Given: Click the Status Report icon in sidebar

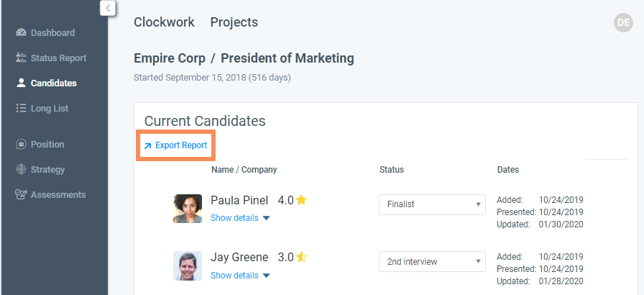Looking at the screenshot, I should 21,58.
